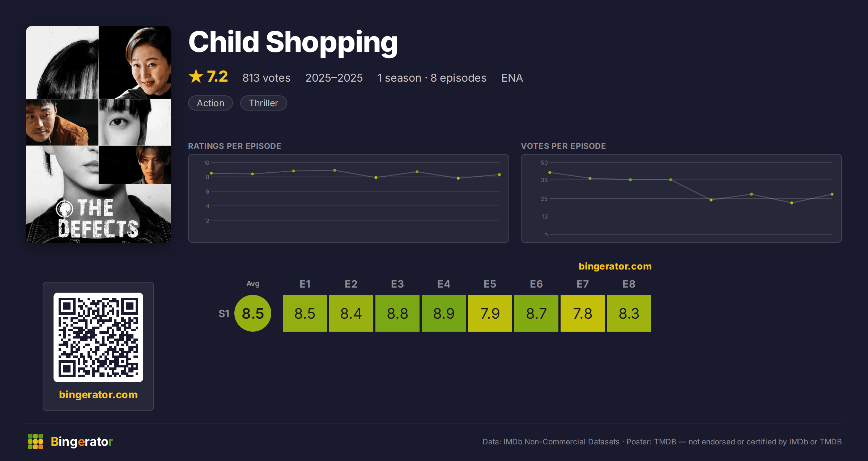Select the Action genre tag
868x461 pixels.
(210, 103)
